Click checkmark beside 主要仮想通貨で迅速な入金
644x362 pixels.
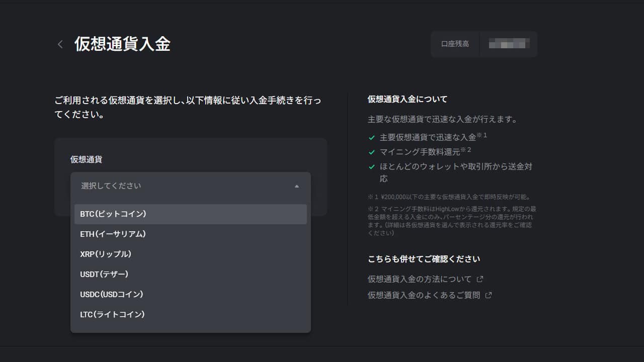[372, 138]
